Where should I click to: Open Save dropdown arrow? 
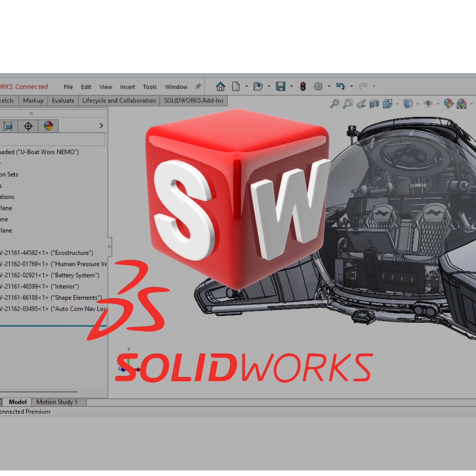pos(291,86)
